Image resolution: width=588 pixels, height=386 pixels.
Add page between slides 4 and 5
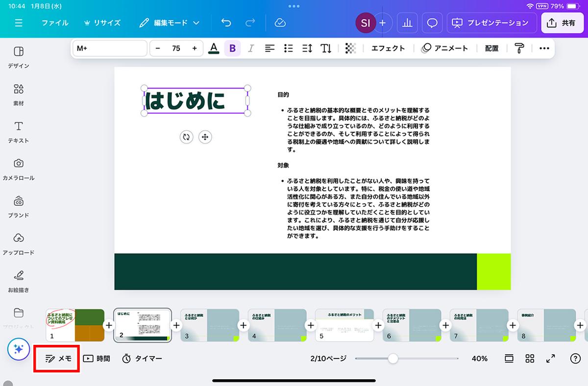point(311,325)
